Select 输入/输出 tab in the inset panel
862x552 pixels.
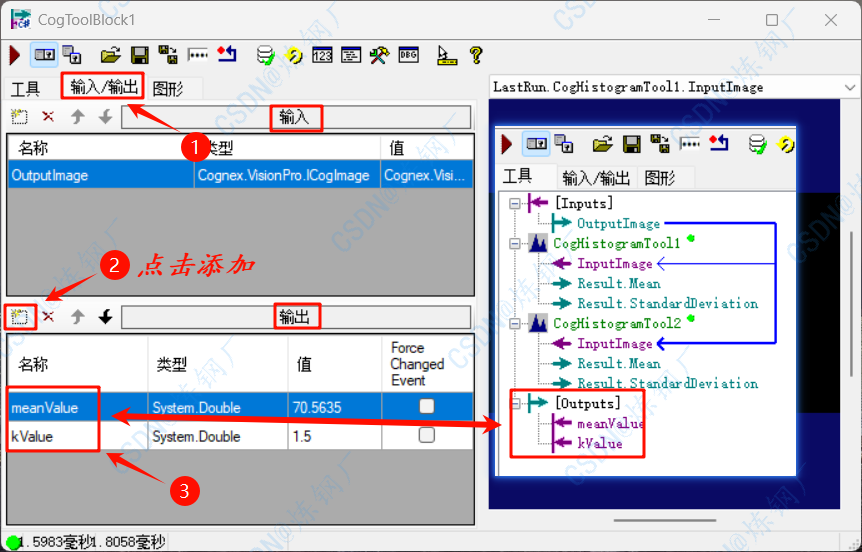596,178
